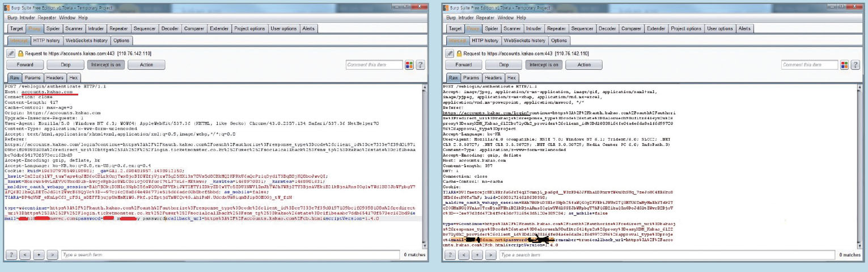Open the highlight color picker in right Burp window

coord(845,65)
